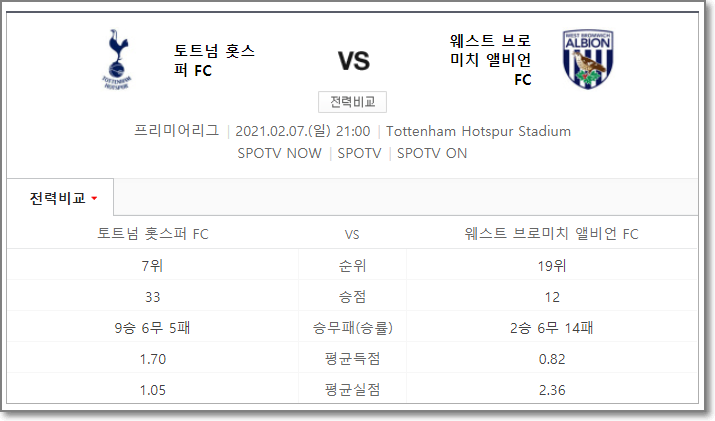Click the 웨스트 브로미치 앨비언 FC team name heading

(x=491, y=60)
